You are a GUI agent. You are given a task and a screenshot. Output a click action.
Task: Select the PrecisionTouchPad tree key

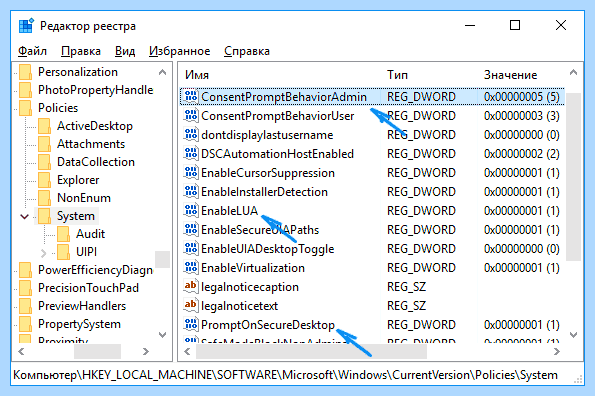pyautogui.click(x=88, y=288)
